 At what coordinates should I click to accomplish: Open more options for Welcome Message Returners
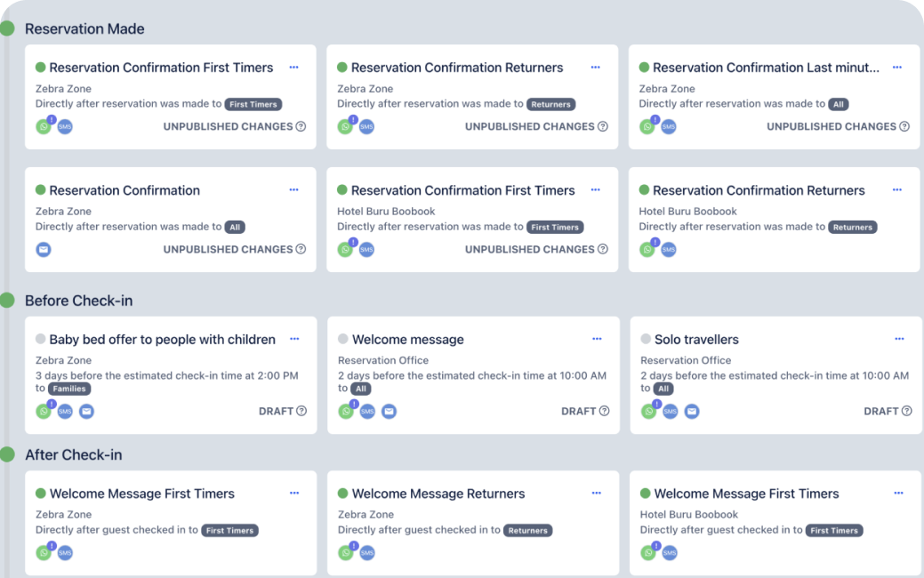tap(597, 494)
